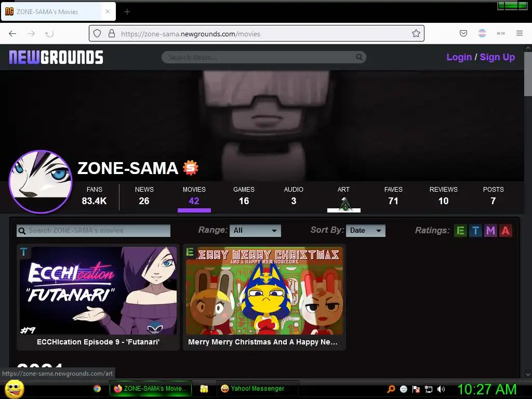Toggle the E rating filter
This screenshot has height=399, width=532.
(x=460, y=231)
